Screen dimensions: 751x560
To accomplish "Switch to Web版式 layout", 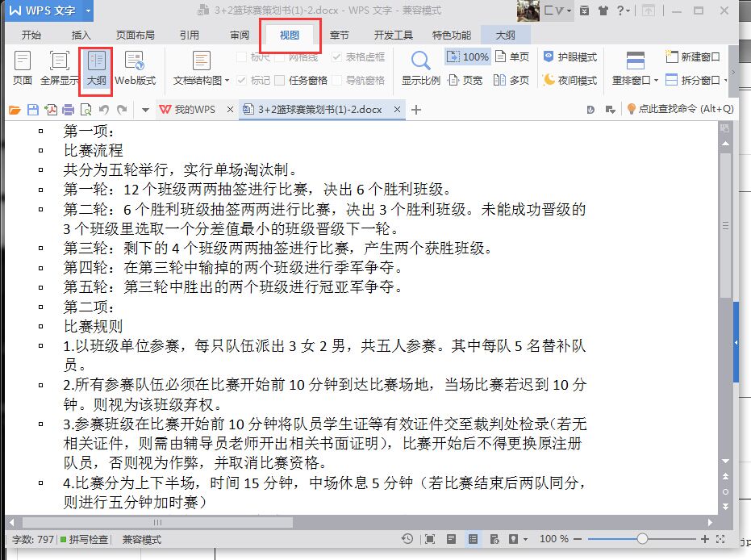I will 135,69.
